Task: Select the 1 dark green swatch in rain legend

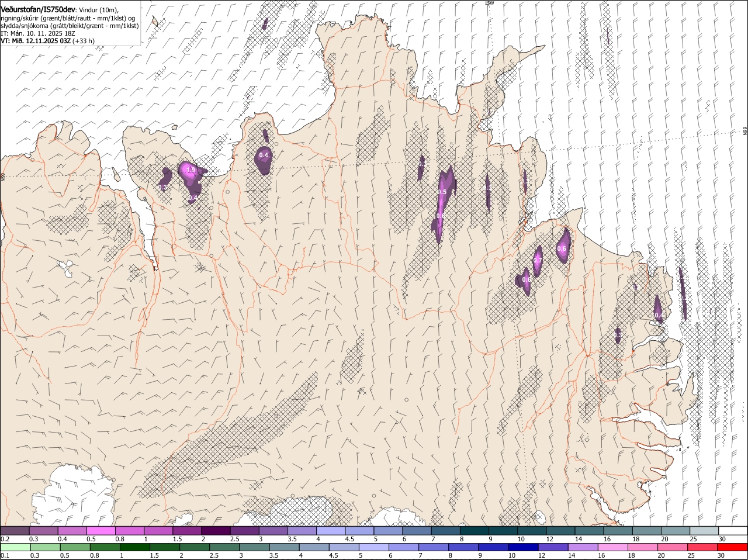Action: [x=135, y=548]
